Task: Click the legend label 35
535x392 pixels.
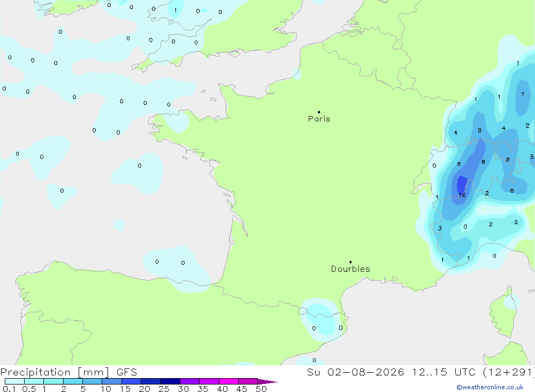Action: pos(203,389)
